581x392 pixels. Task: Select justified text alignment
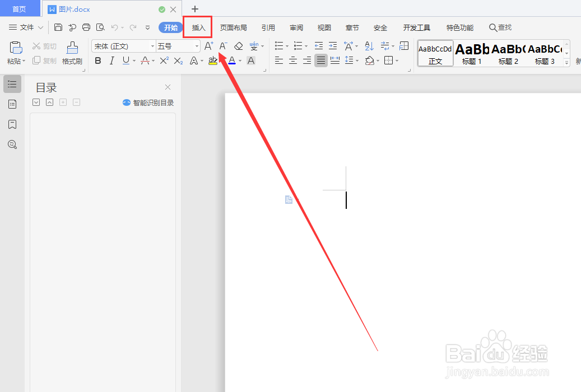pyautogui.click(x=321, y=60)
